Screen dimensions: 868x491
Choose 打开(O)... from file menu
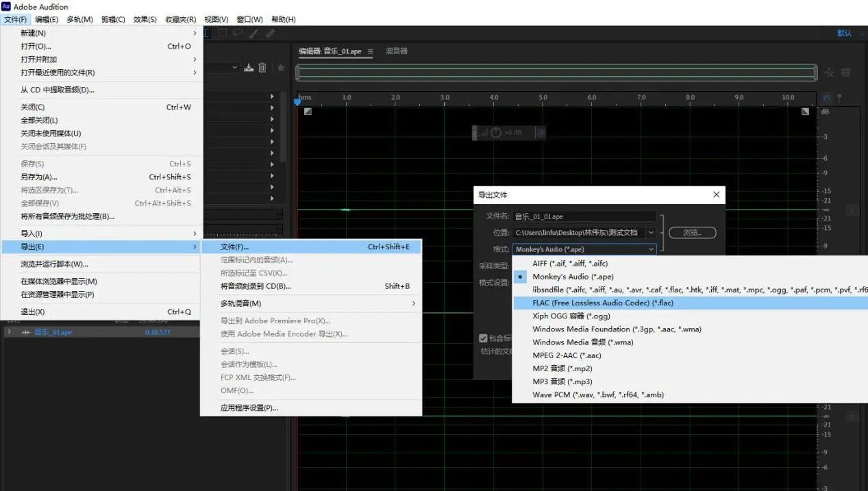pyautogui.click(x=101, y=47)
